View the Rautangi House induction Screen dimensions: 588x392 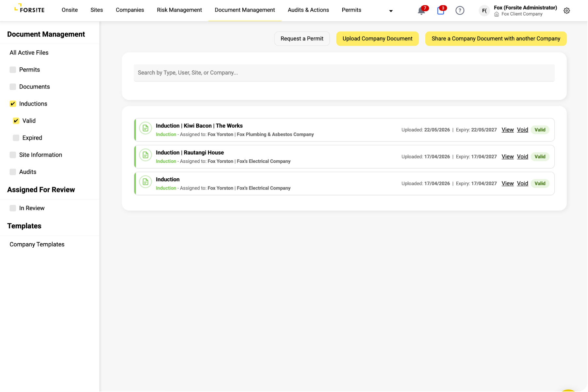[x=508, y=156]
